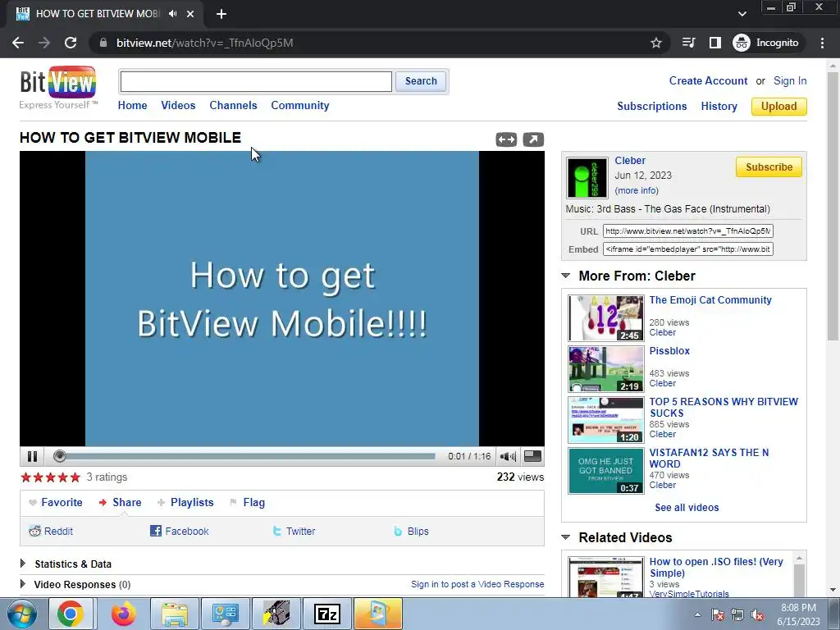This screenshot has height=630, width=840.
Task: Click the site lock icon in address bar
Action: (104, 43)
